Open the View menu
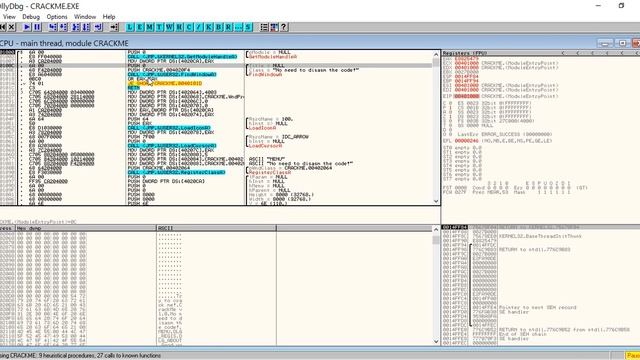 9,17
